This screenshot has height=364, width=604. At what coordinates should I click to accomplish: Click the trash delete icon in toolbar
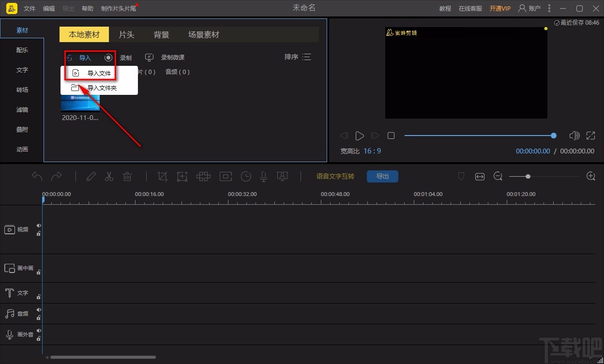(x=127, y=177)
